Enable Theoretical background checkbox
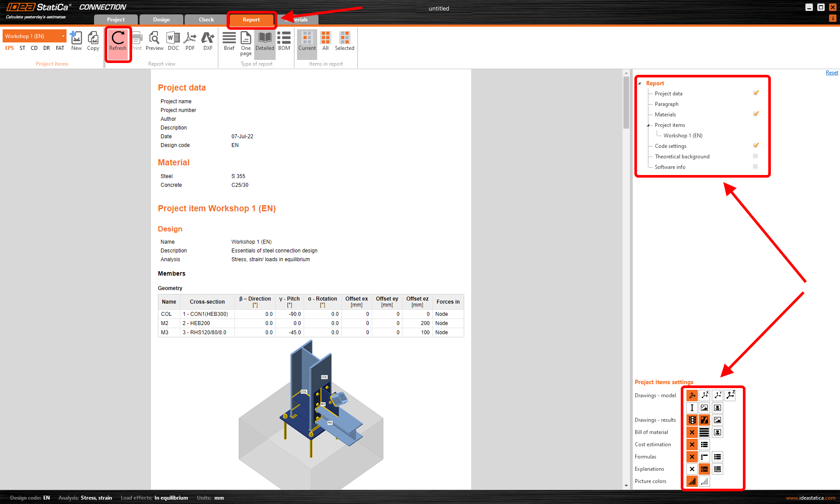This screenshot has width=840, height=504. coord(756,156)
